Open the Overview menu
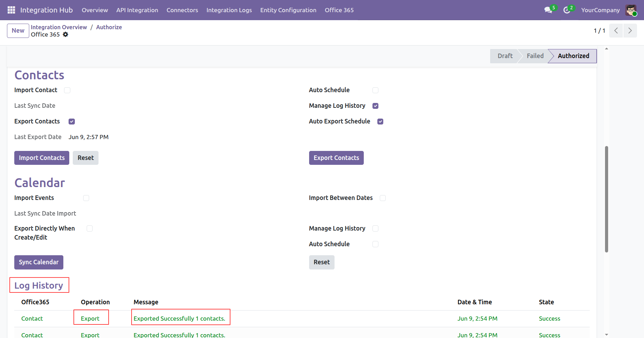The width and height of the screenshot is (644, 338). tap(95, 10)
